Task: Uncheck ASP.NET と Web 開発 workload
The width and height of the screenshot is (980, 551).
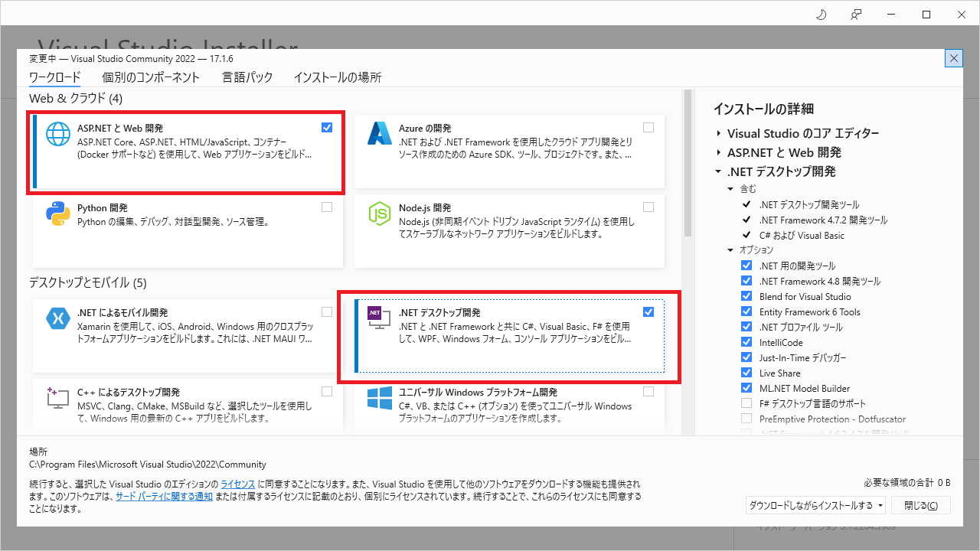Action: click(327, 128)
